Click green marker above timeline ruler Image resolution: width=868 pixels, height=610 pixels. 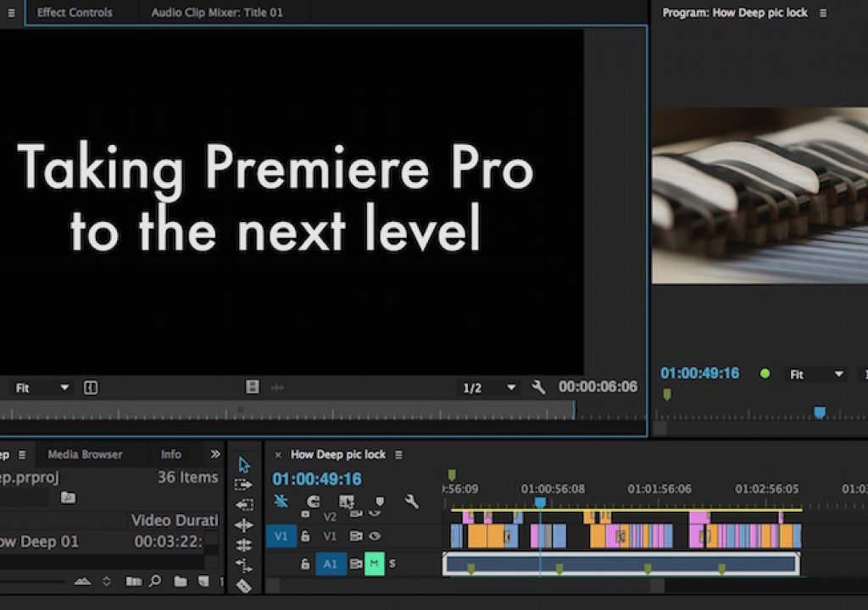[x=452, y=474]
